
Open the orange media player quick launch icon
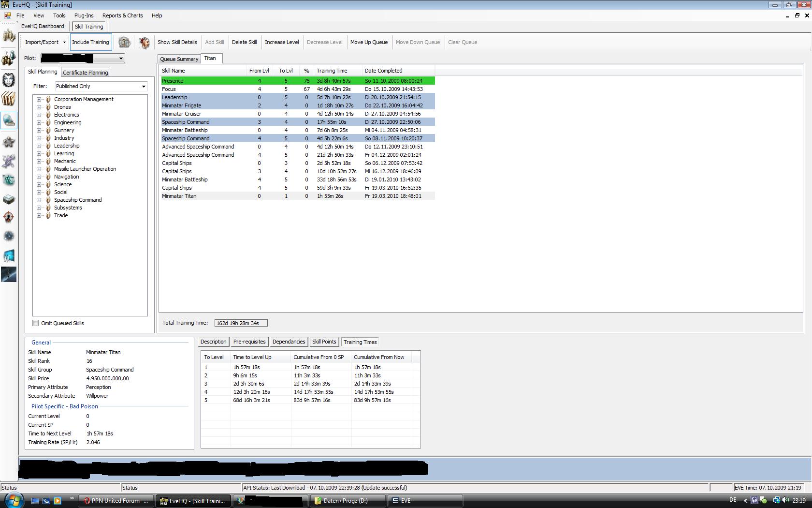click(57, 501)
